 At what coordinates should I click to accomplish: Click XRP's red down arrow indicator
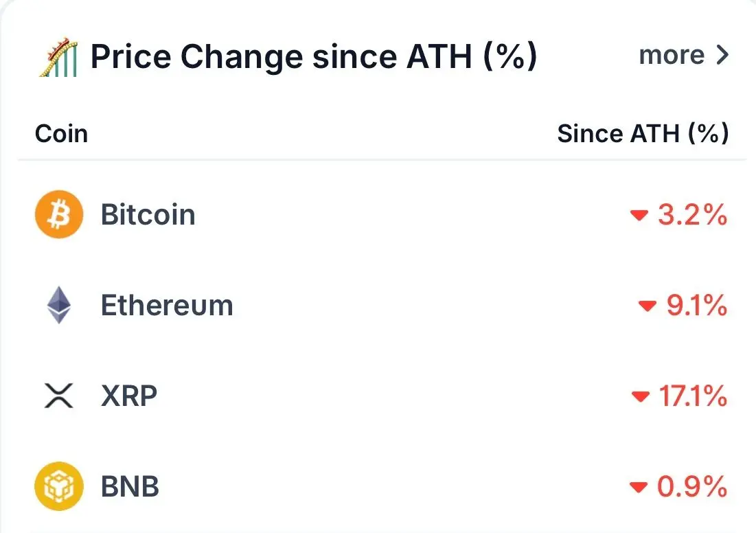tap(640, 397)
